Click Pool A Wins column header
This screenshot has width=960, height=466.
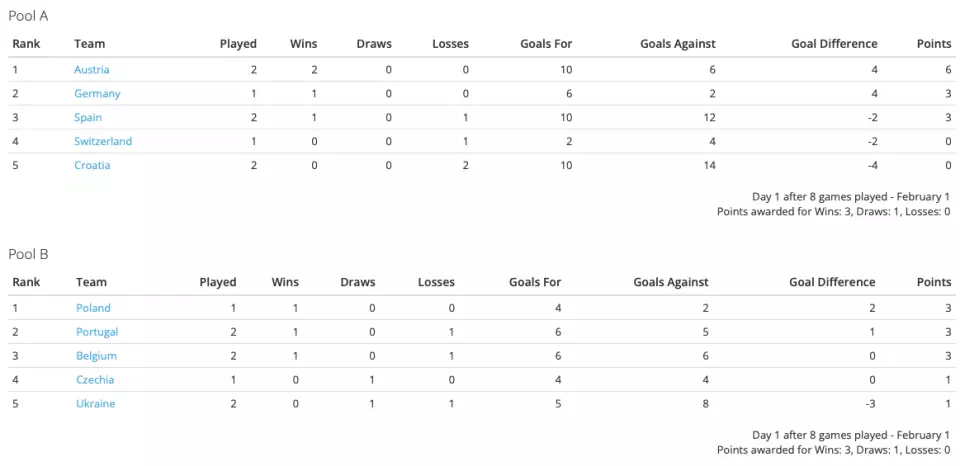pyautogui.click(x=303, y=44)
